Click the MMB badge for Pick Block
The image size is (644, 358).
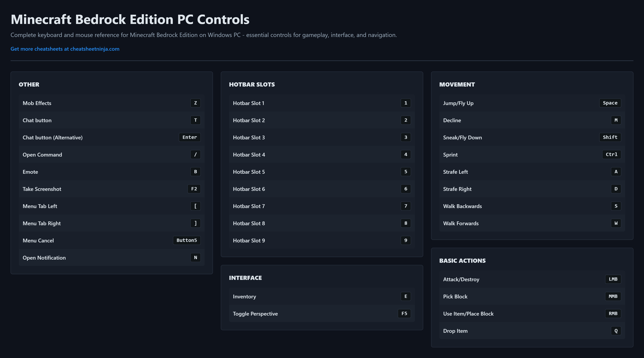click(613, 296)
